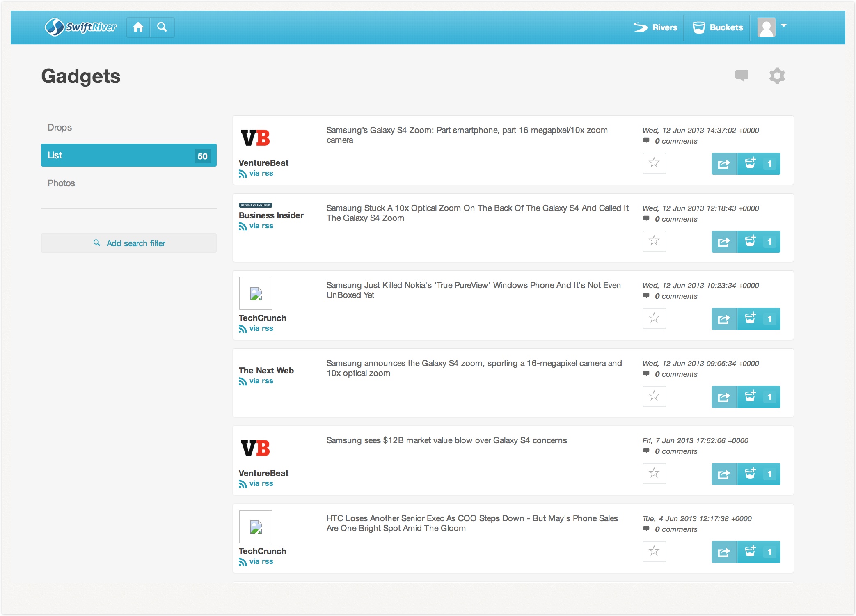Image resolution: width=856 pixels, height=616 pixels.
Task: Share the VentureBeat Galaxy S4 Zoom drop
Action: (724, 164)
